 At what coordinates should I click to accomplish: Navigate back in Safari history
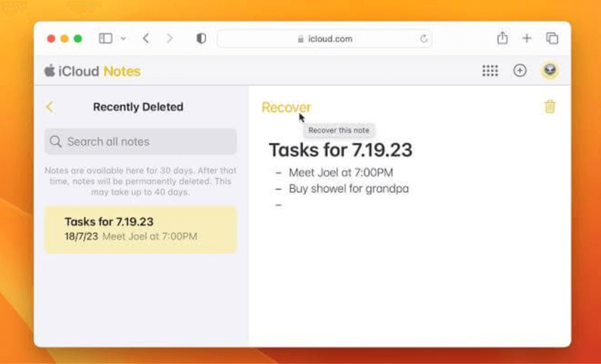pos(145,38)
